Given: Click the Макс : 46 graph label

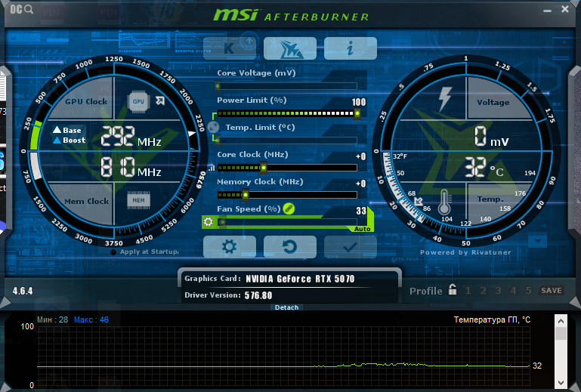Looking at the screenshot, I should pos(91,319).
